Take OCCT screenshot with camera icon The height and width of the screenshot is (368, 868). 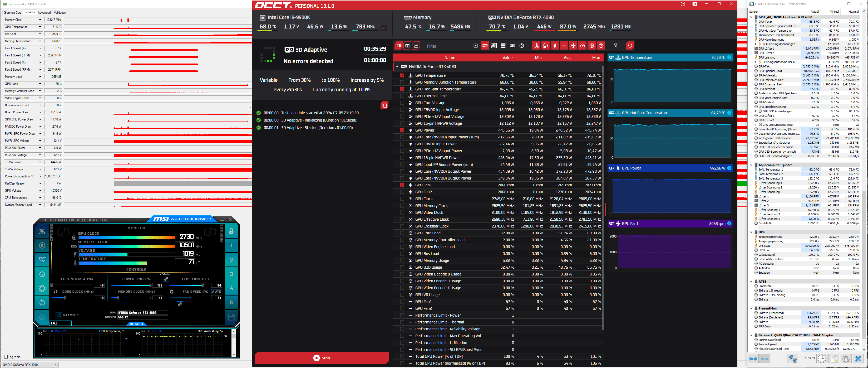pos(695,4)
